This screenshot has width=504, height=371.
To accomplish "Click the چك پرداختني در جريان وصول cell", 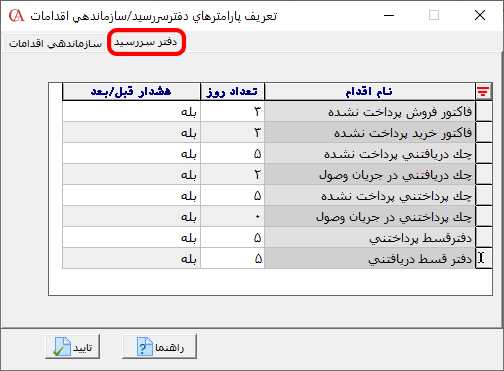I will coord(370,216).
